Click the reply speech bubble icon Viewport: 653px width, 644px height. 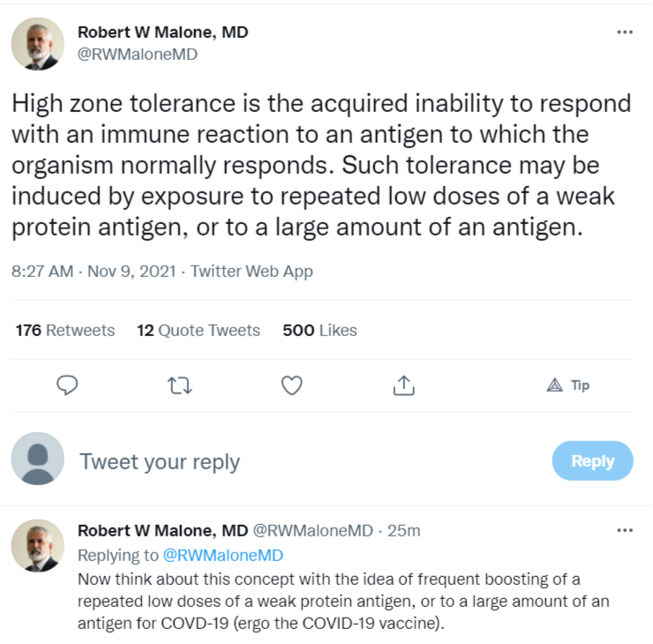pos(67,386)
